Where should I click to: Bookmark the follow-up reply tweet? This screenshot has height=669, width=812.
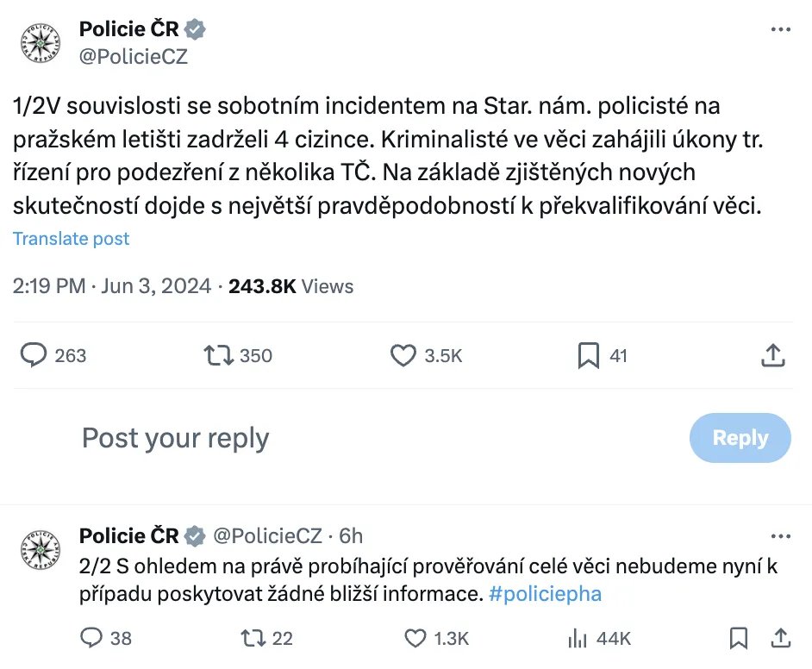tap(739, 638)
